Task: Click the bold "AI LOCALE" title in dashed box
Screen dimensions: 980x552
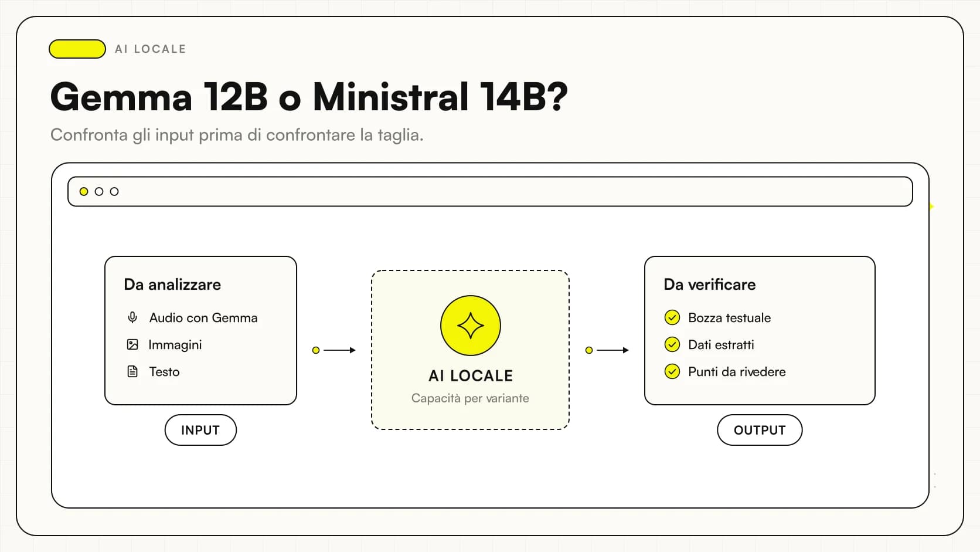Action: 471,375
